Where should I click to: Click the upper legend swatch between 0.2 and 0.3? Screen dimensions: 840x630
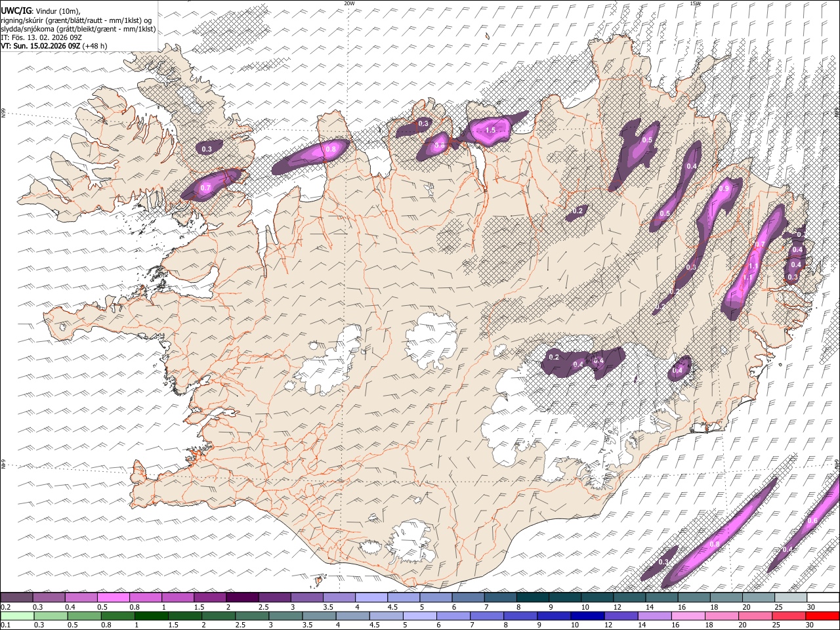tap(17, 598)
